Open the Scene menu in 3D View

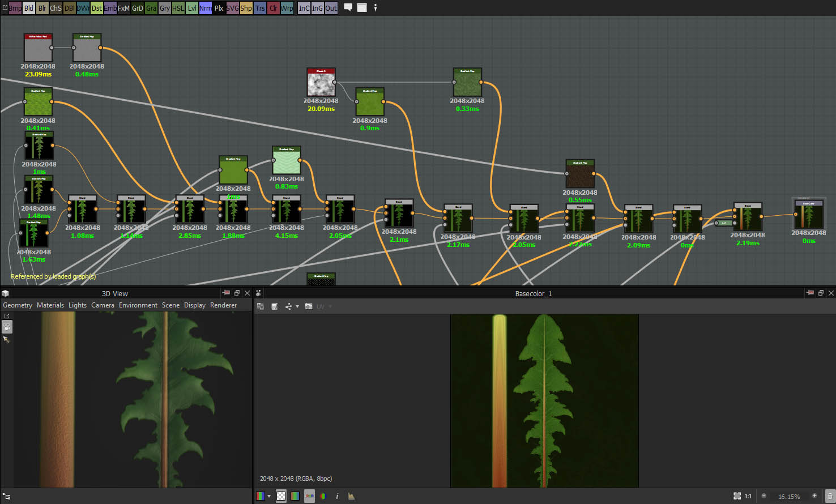170,305
